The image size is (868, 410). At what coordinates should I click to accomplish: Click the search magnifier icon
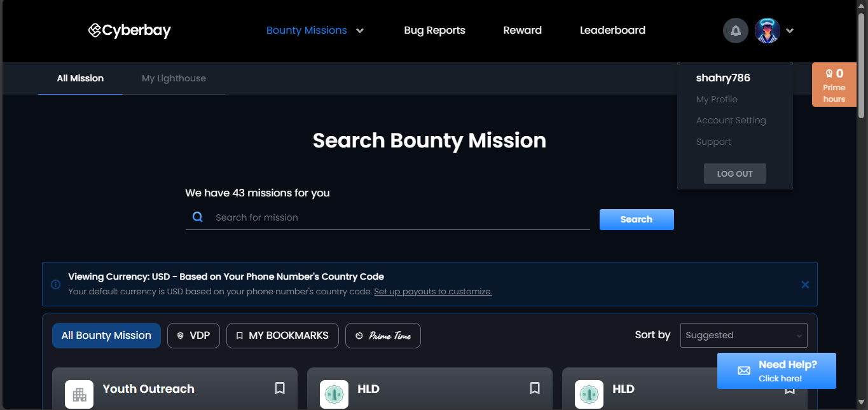tap(198, 217)
